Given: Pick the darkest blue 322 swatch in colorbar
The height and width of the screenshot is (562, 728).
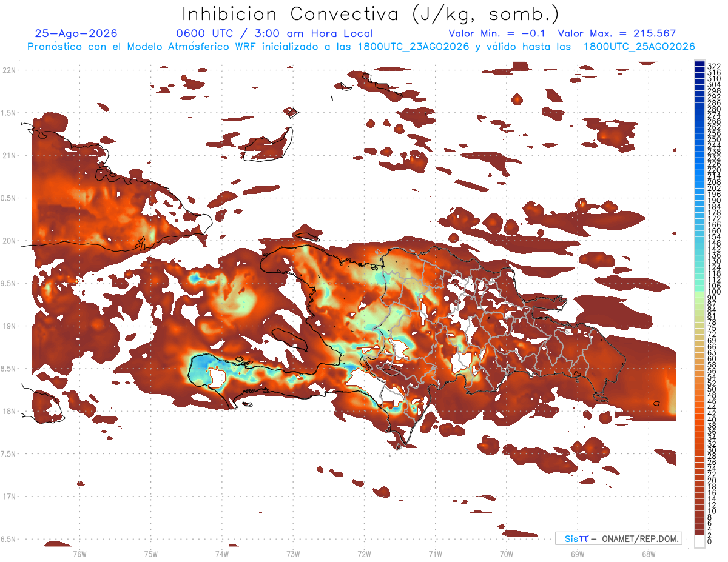Looking at the screenshot, I should [699, 65].
